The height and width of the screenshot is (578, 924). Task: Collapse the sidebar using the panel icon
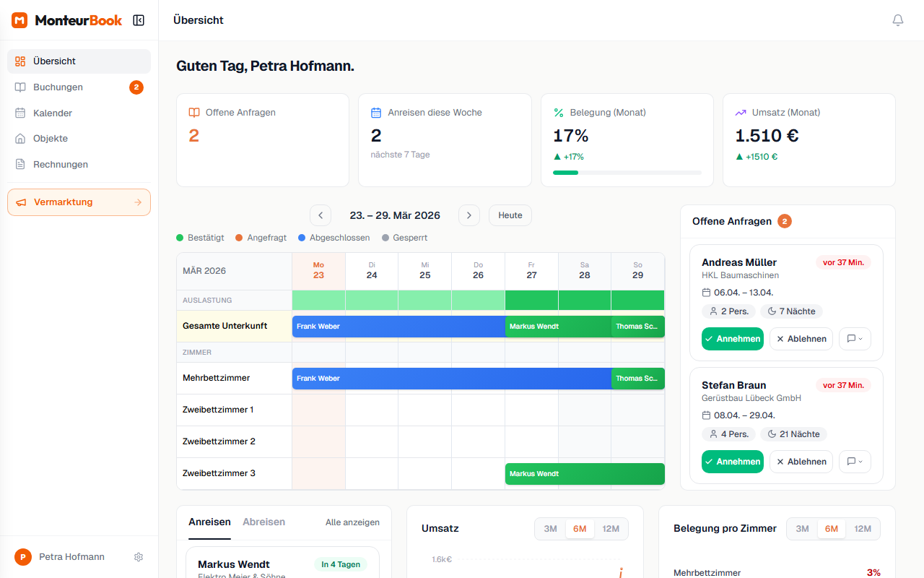click(x=139, y=20)
